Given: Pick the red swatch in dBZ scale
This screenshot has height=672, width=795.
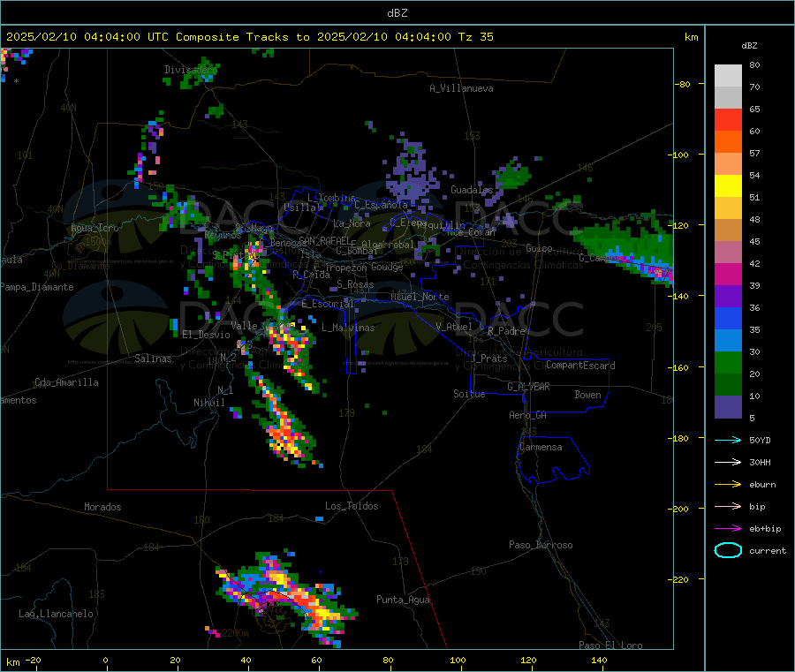Looking at the screenshot, I should point(728,119).
